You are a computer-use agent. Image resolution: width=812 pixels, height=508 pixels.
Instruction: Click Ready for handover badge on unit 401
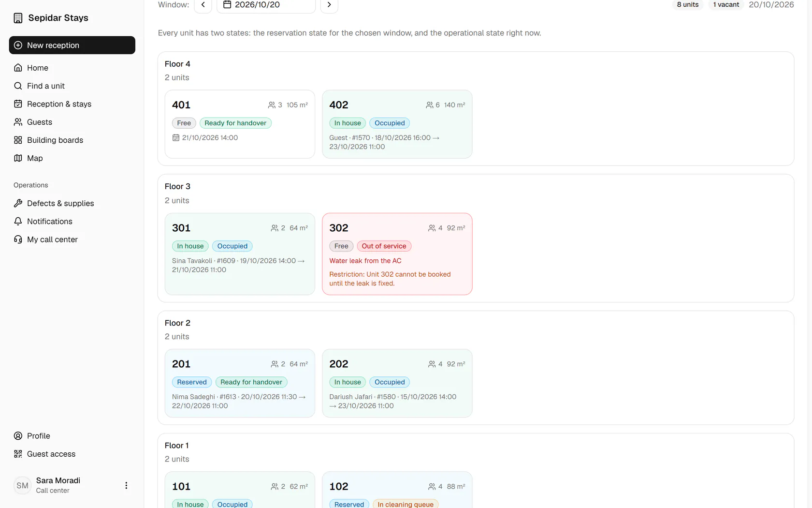point(235,123)
